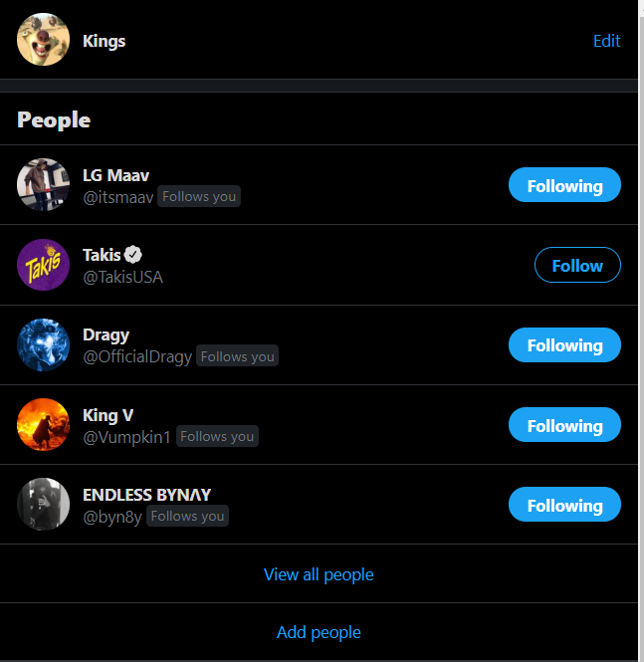Open the @Vumpkin1 handle
644x662 pixels.
[126, 436]
